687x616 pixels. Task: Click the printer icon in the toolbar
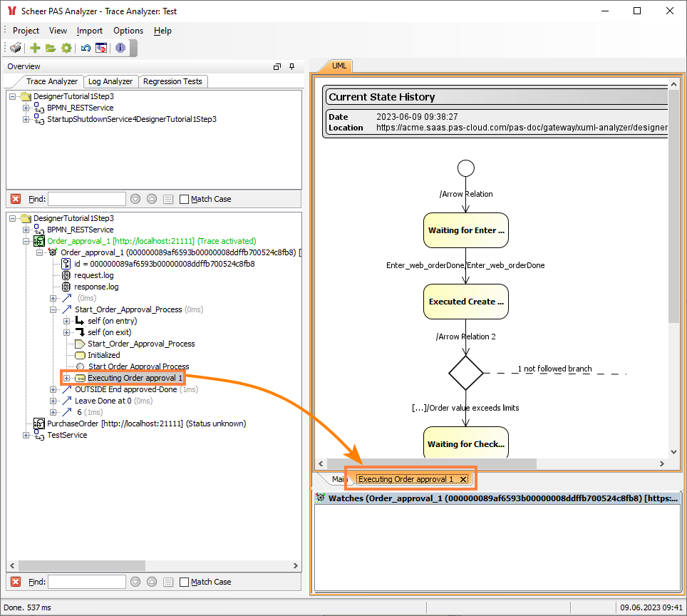pyautogui.click(x=16, y=48)
